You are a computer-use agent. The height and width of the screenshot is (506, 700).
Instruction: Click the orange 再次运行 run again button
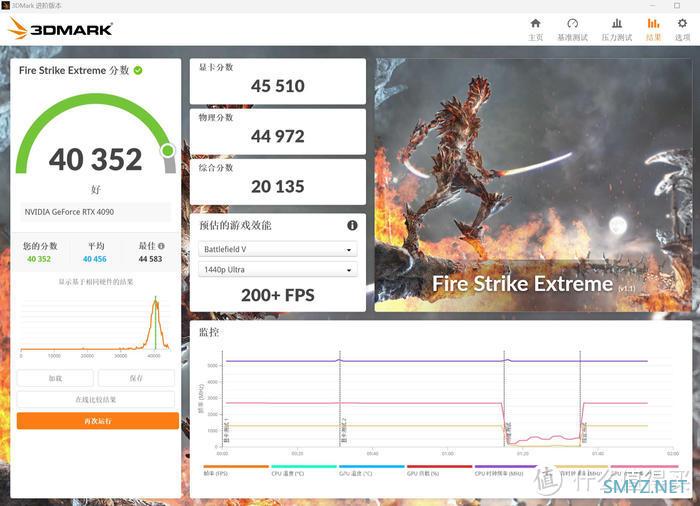(98, 421)
